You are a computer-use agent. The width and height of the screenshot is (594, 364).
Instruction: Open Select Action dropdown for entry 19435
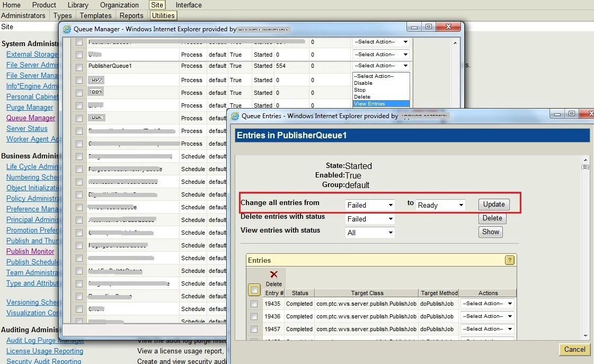[x=487, y=304]
